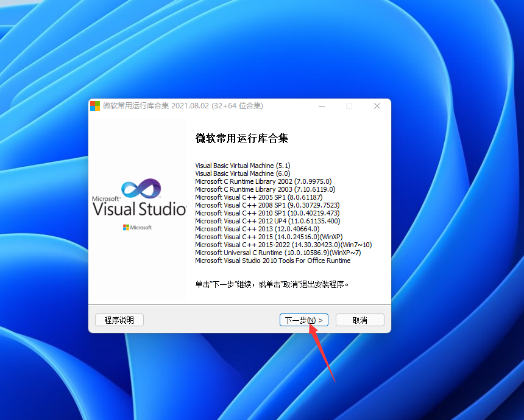Click the 微软常用运行库合集 heading
524x420 pixels.
click(x=242, y=138)
